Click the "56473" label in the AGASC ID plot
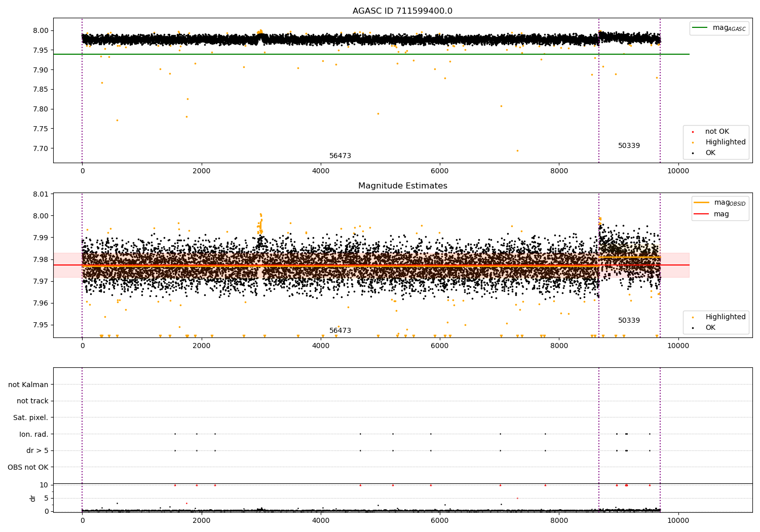 click(340, 156)
